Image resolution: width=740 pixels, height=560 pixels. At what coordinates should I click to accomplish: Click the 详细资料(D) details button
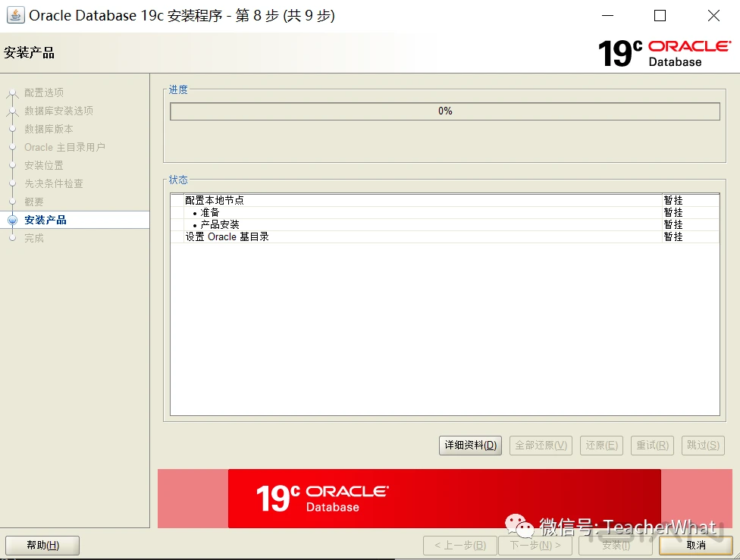click(x=471, y=446)
